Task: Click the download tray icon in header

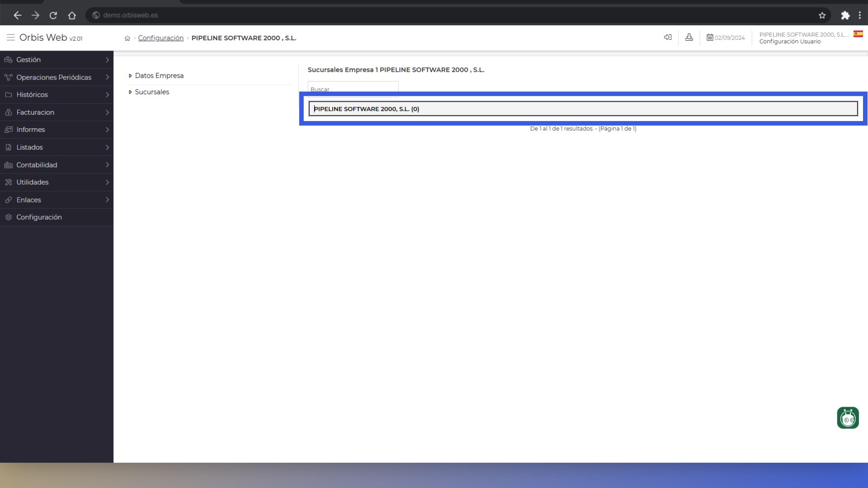Action: pos(689,38)
